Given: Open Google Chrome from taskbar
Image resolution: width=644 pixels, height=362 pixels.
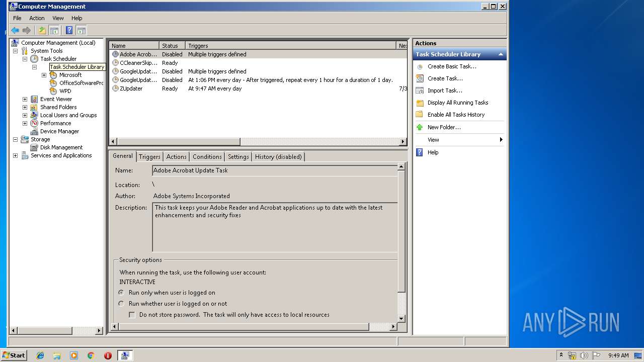Looking at the screenshot, I should [91, 355].
